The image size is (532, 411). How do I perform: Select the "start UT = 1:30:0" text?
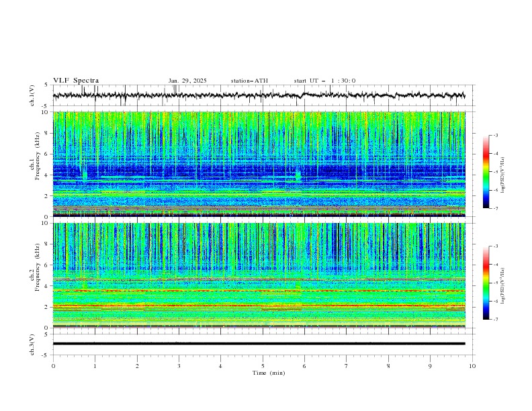[324, 81]
